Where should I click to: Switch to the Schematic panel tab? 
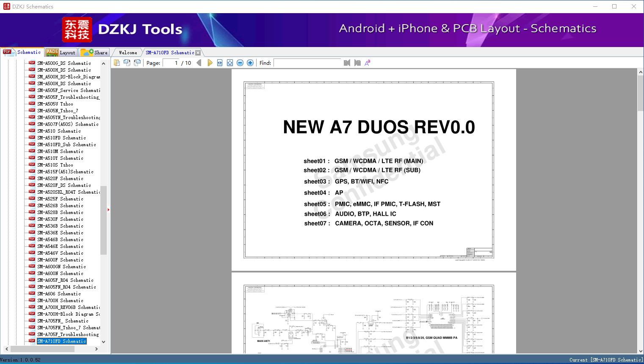[22, 52]
